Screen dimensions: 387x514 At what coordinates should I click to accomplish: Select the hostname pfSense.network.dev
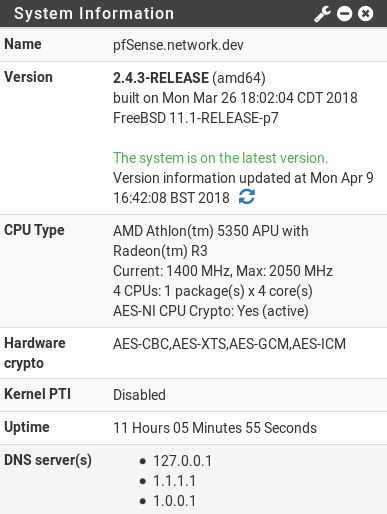(178, 45)
